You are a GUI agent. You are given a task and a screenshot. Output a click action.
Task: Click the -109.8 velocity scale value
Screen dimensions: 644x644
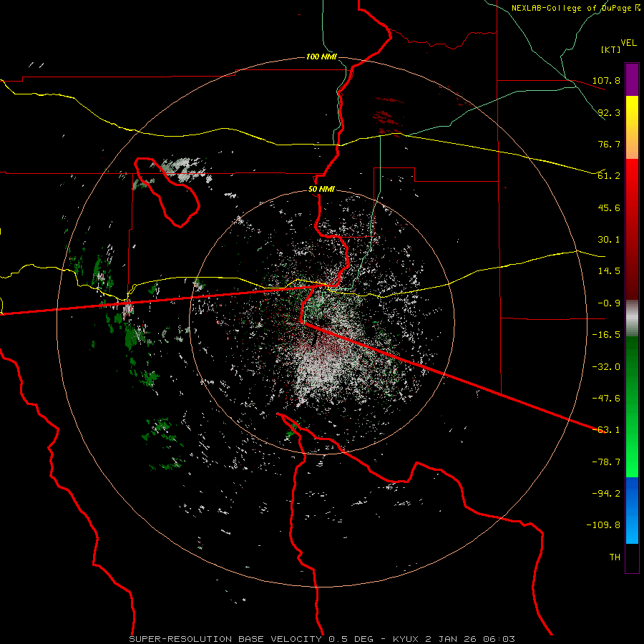click(604, 525)
